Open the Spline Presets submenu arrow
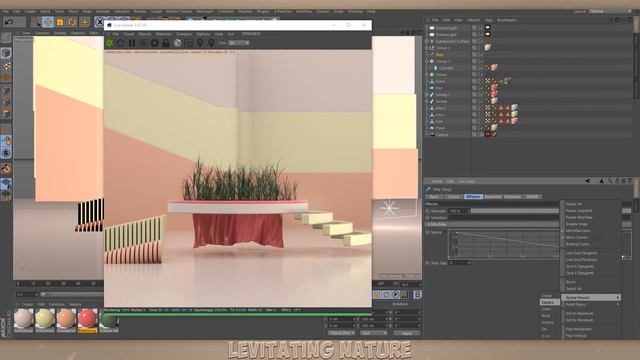640x360 pixels. pyautogui.click(x=618, y=298)
